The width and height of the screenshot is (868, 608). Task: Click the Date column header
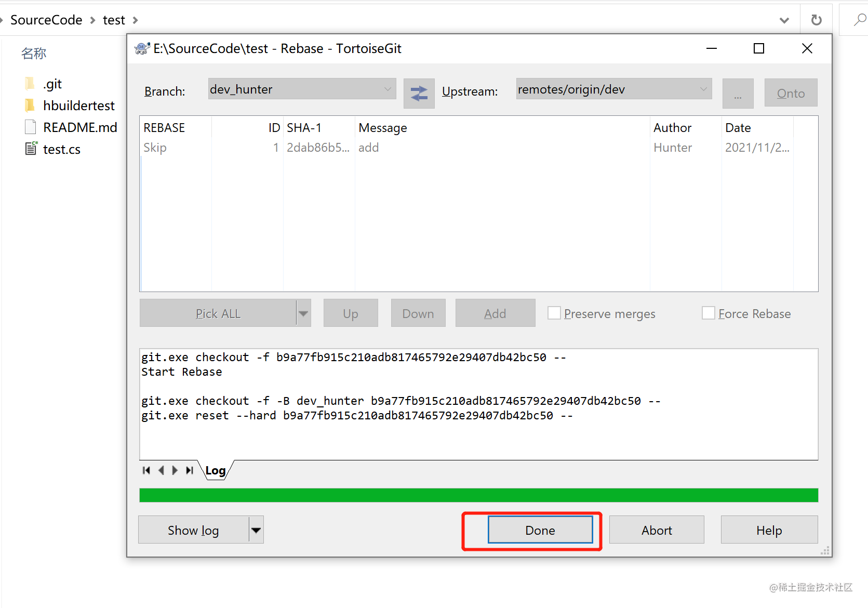click(x=757, y=128)
